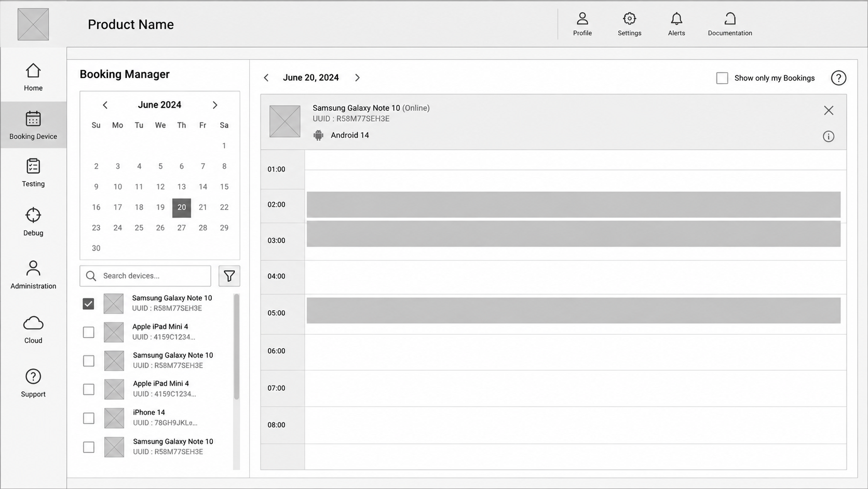Click the product logo placeholder
Viewport: 868px width, 489px height.
pyautogui.click(x=33, y=24)
